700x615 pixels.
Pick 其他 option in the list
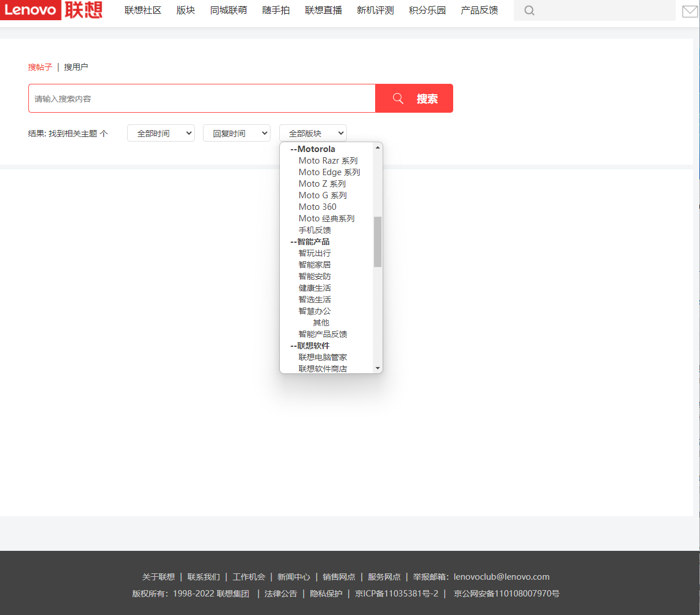[x=321, y=323]
